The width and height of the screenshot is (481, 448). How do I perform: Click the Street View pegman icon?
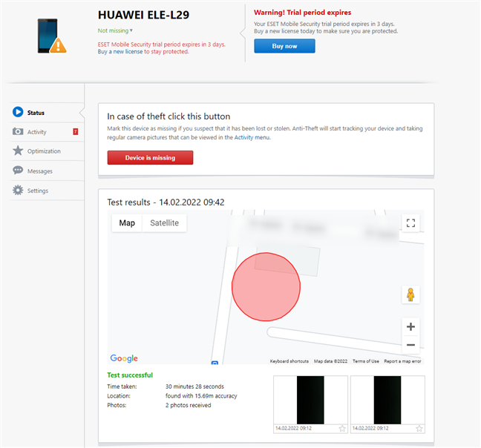pyautogui.click(x=410, y=294)
